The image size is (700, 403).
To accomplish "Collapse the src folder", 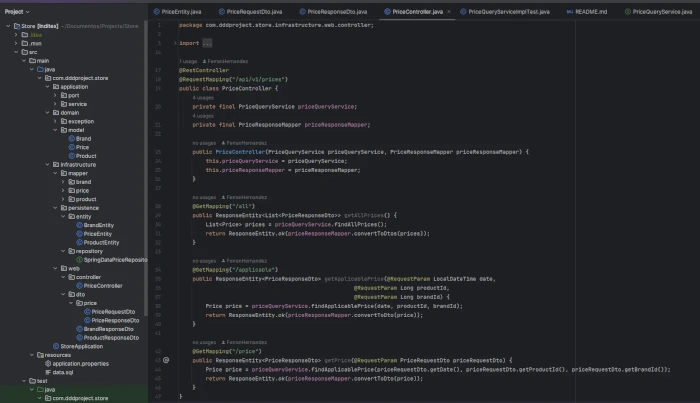I will click(x=16, y=52).
